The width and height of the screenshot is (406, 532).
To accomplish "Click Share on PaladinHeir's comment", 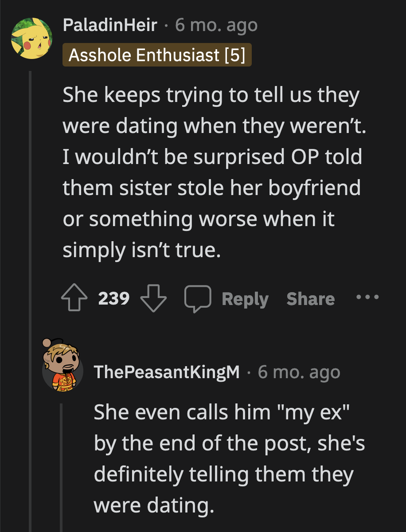I will point(310,298).
